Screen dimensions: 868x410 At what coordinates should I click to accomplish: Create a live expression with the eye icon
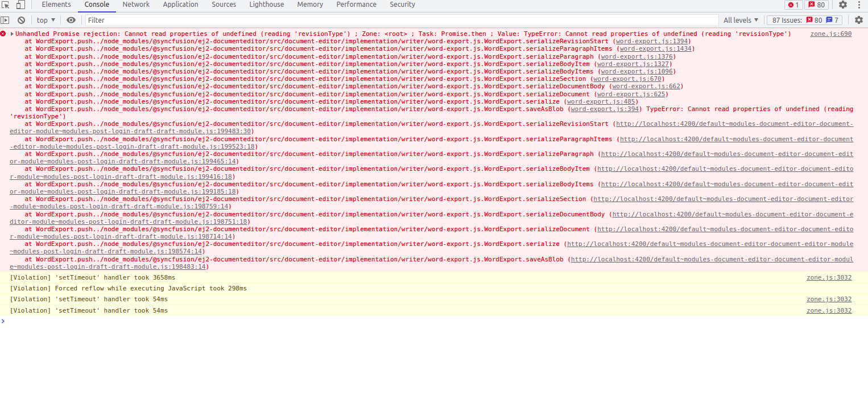71,20
